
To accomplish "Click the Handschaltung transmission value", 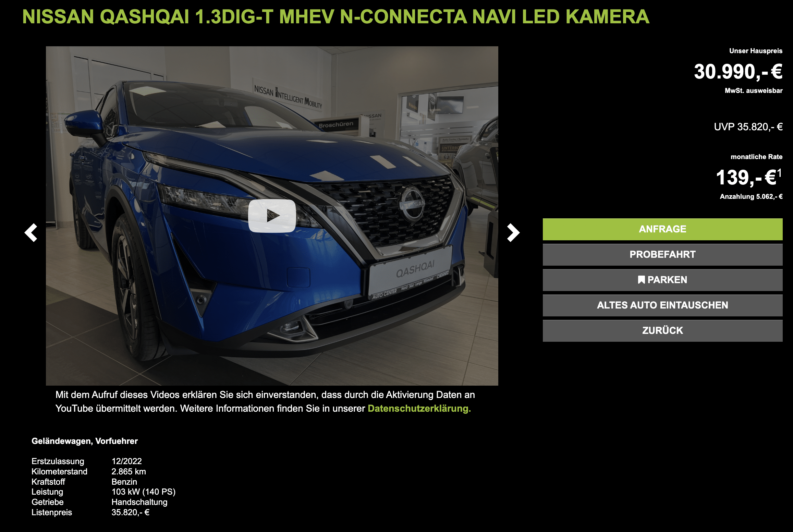I will (x=139, y=502).
